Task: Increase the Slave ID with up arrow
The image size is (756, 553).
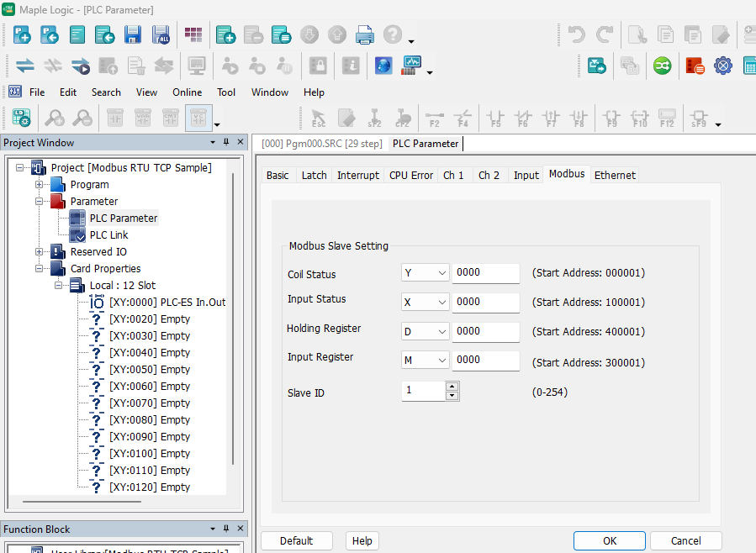Action: tap(452, 387)
